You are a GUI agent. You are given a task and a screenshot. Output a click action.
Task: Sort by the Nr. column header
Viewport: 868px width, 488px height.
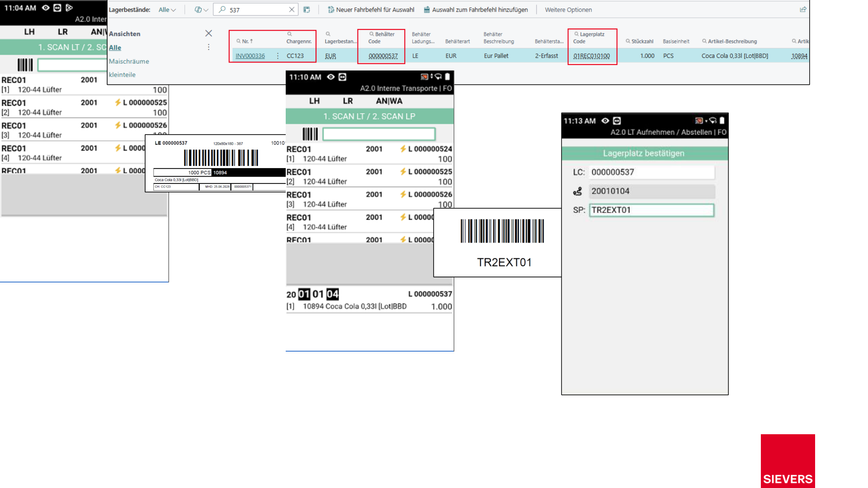tap(245, 41)
